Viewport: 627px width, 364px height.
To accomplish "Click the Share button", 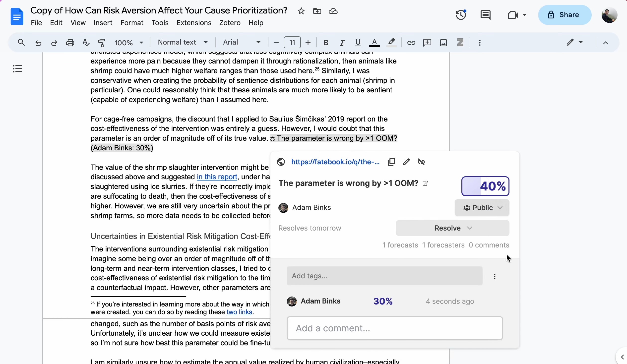I will point(564,15).
